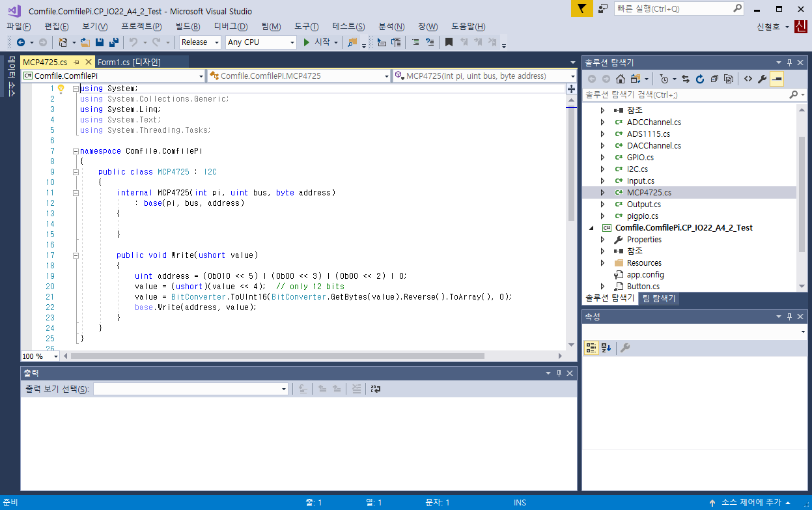Open the Release configuration dropdown
The height and width of the screenshot is (510, 812).
coord(201,42)
